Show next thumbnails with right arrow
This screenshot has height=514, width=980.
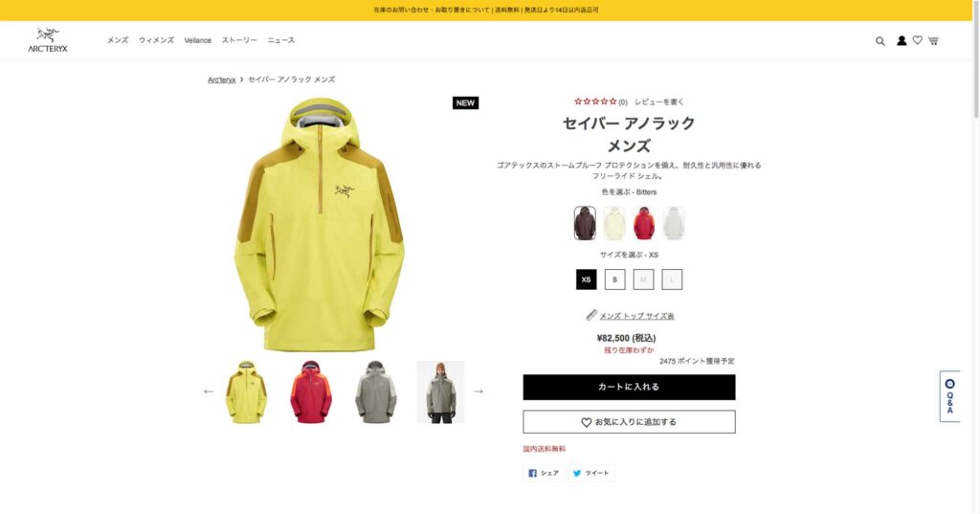click(479, 391)
